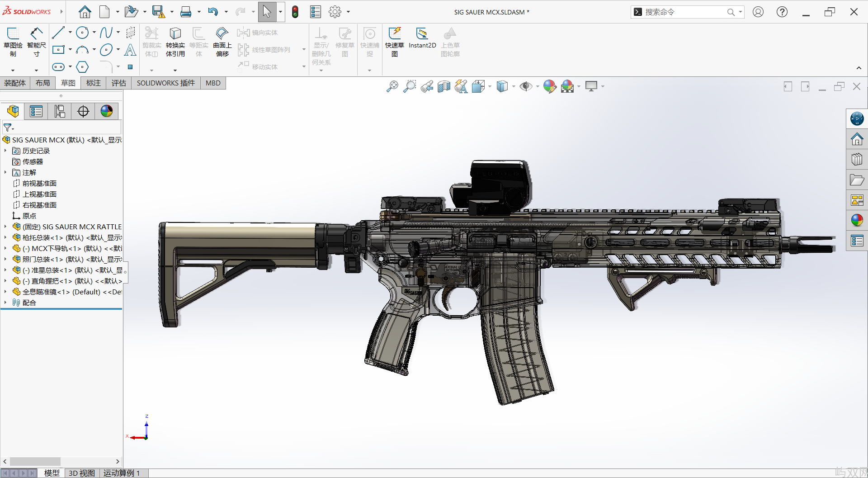Switch to the 运动算例 1 bottom tab

[x=121, y=473]
